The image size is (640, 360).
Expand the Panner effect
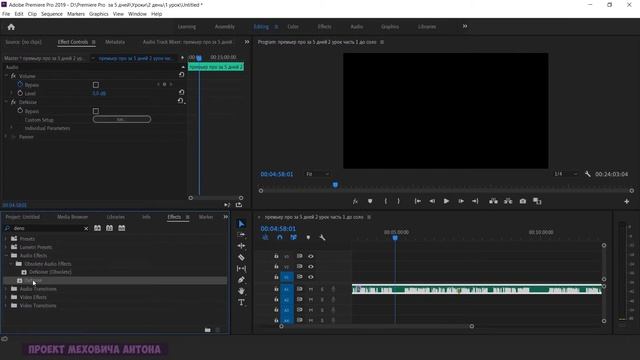tap(6, 137)
